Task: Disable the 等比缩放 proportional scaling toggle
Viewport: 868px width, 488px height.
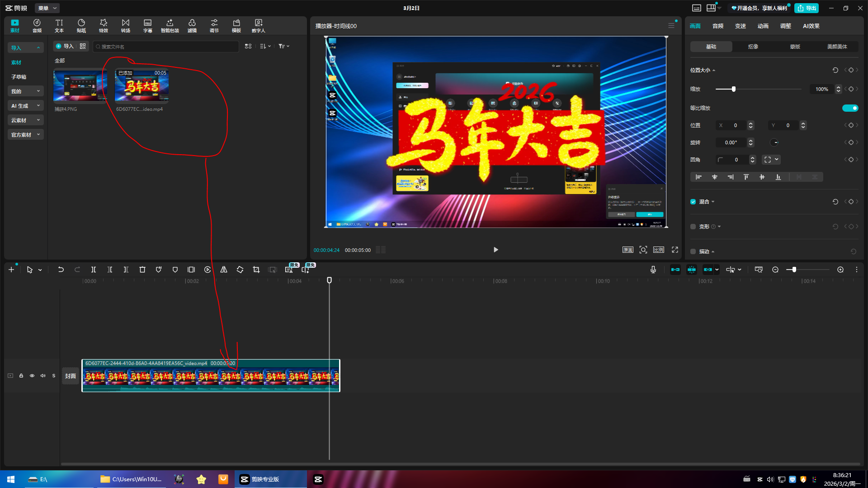Action: [x=850, y=108]
